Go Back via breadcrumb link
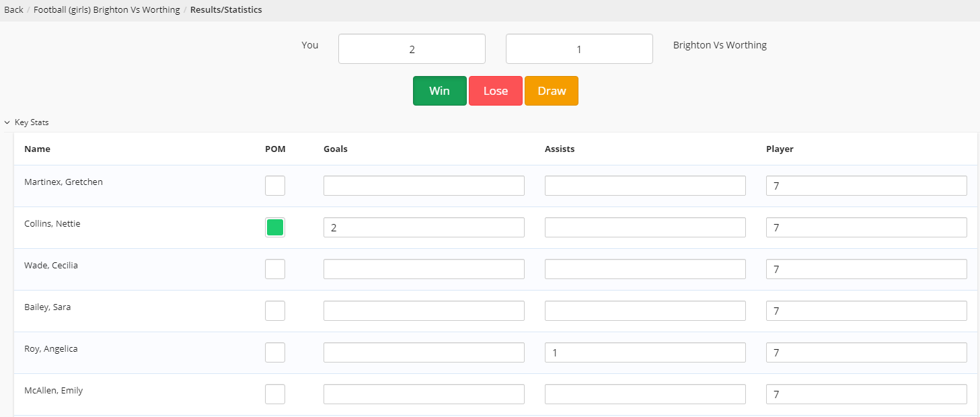This screenshot has width=980, height=417. 13,10
